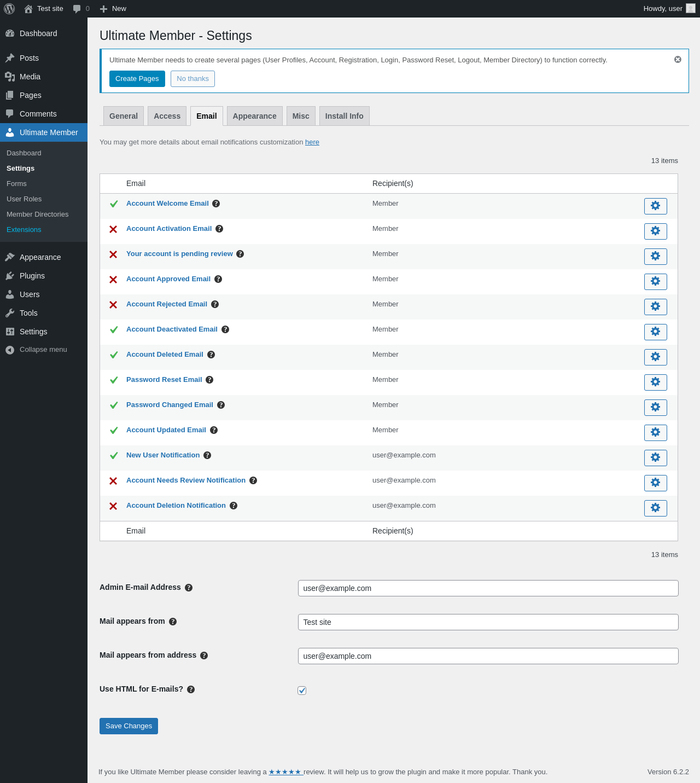
Task: Open the comments bubble in admin bar
Action: (81, 9)
